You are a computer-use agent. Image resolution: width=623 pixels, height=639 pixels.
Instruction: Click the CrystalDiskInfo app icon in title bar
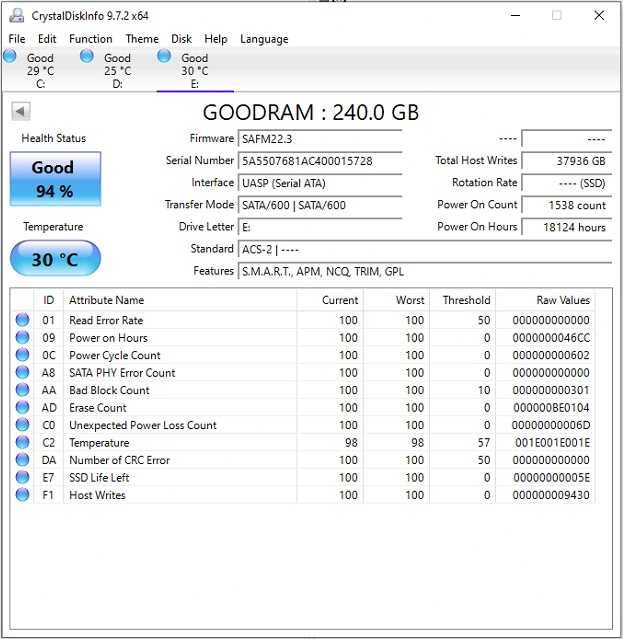pyautogui.click(x=17, y=16)
